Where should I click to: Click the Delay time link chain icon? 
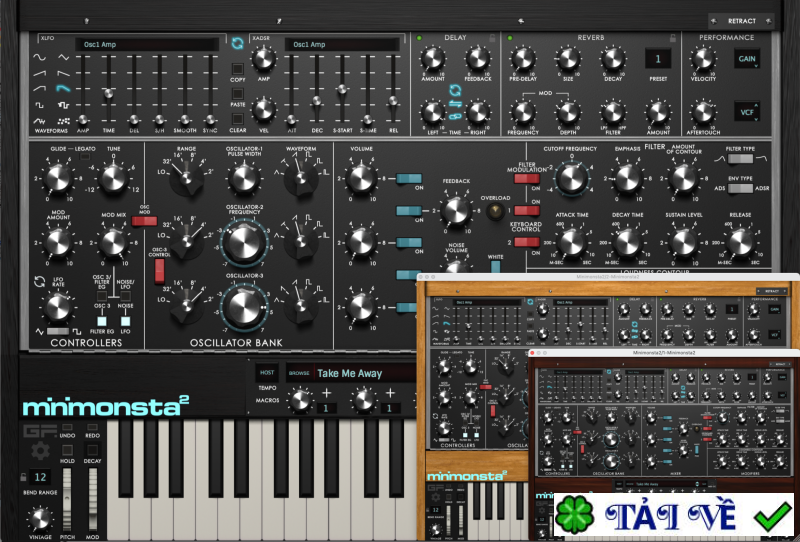(455, 116)
